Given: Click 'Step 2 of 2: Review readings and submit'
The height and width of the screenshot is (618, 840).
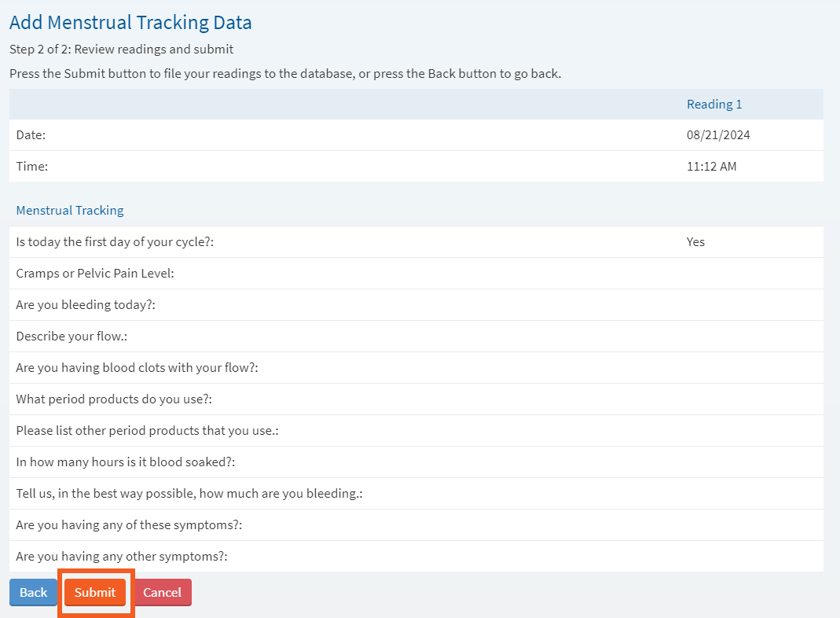Looking at the screenshot, I should 122,50.
